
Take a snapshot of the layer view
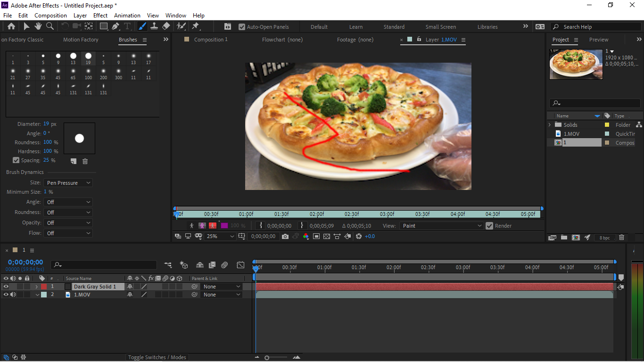(x=285, y=236)
